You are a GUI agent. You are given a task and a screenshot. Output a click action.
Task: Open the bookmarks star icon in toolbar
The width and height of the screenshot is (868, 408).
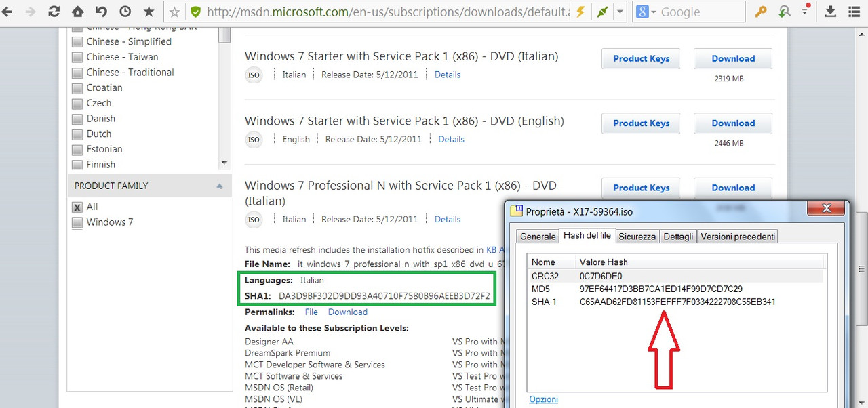(x=149, y=12)
